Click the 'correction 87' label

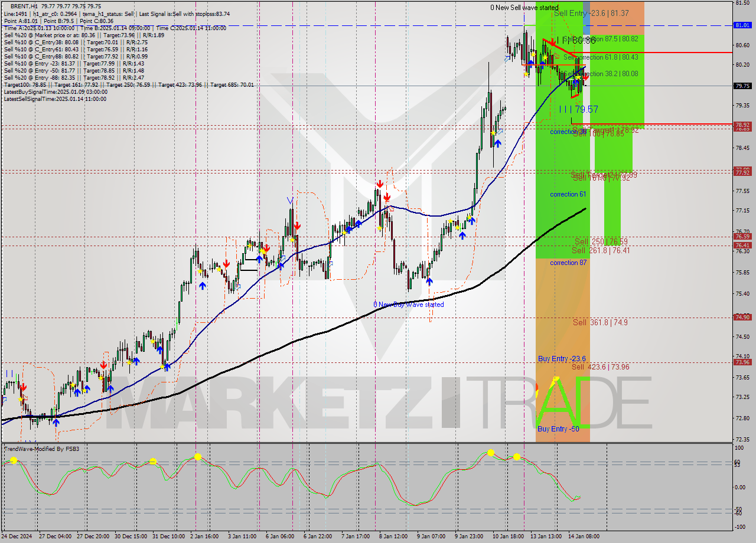[568, 263]
